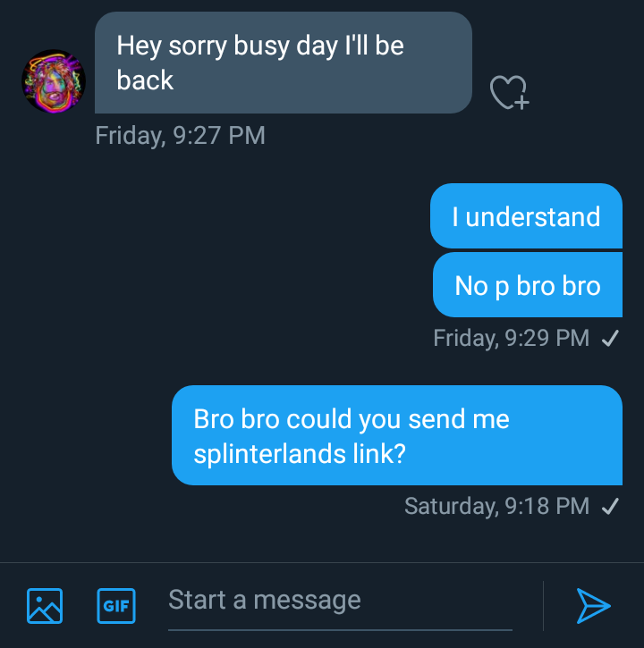This screenshot has width=644, height=648.
Task: Select the "No p bro bro" message bubble
Action: click(x=527, y=285)
